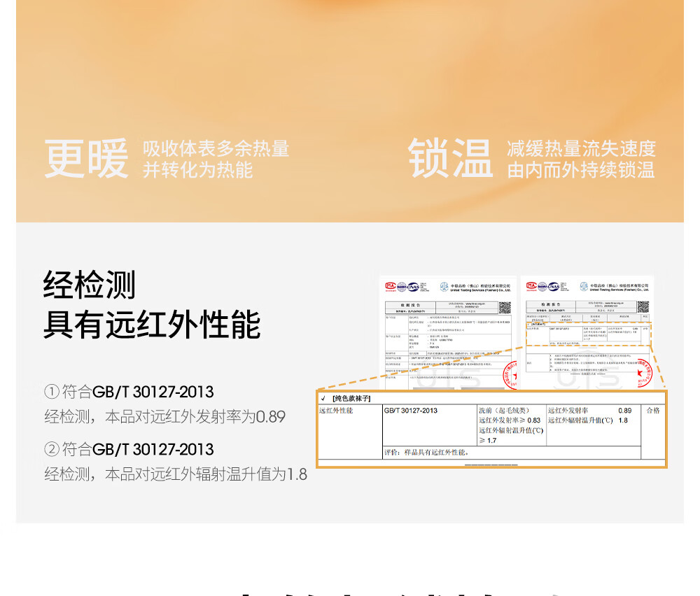Screen dimensions: 700x596
Task: Click the 合格 result cell in the table
Action: pos(652,411)
